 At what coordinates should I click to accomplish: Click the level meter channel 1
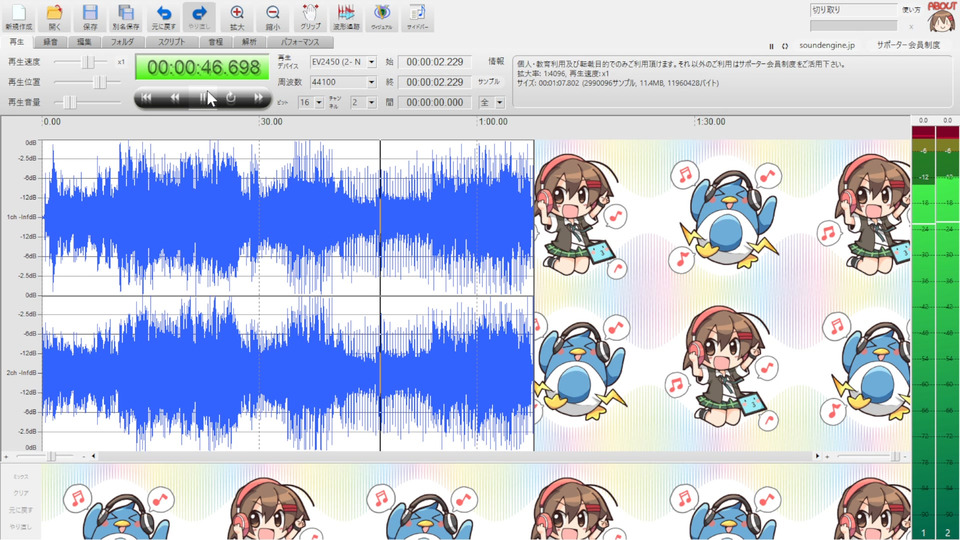click(923, 331)
